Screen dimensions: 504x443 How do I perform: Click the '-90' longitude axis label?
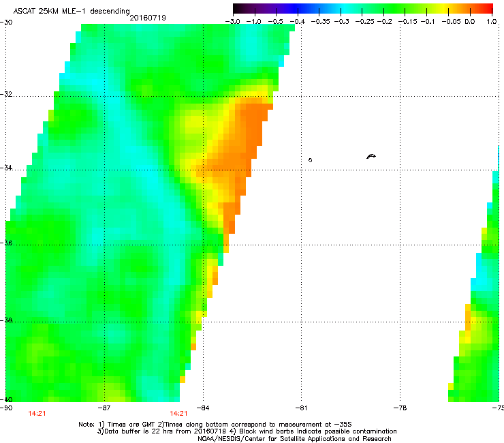coord(6,408)
